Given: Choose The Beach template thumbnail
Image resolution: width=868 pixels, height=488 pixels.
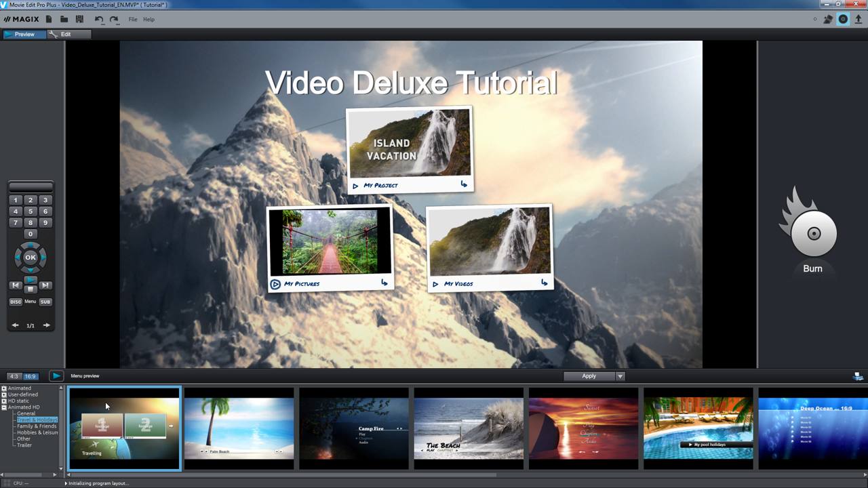Looking at the screenshot, I should (469, 428).
